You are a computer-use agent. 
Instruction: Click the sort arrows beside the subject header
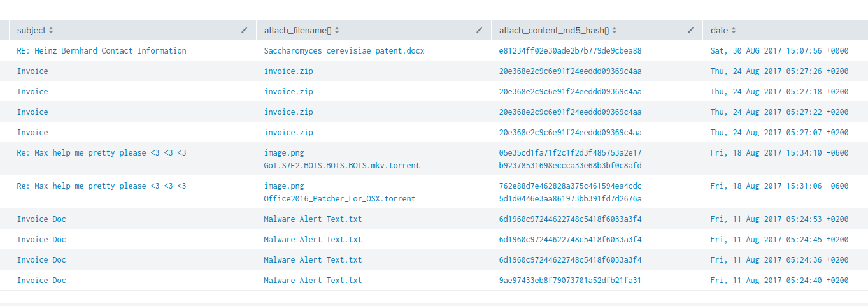[x=51, y=31]
